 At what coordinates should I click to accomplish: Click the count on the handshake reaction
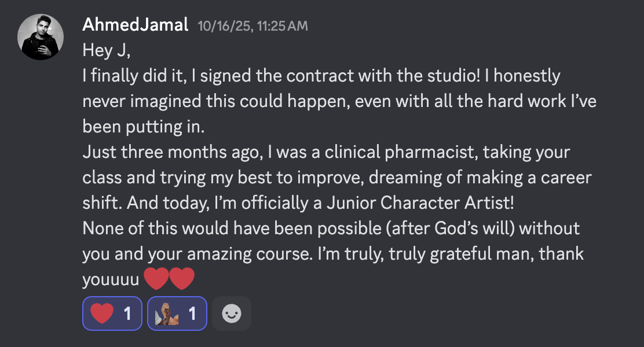click(193, 313)
